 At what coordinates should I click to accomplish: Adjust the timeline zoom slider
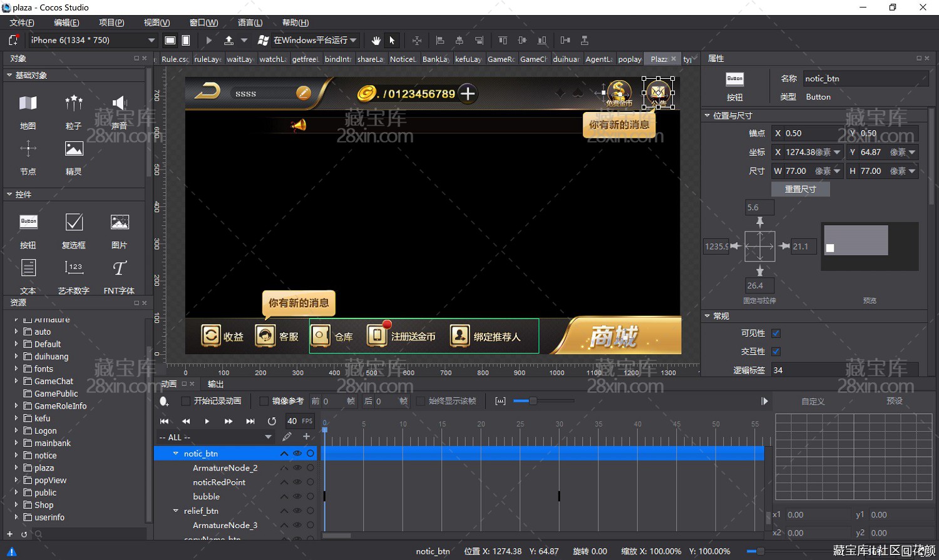(533, 401)
